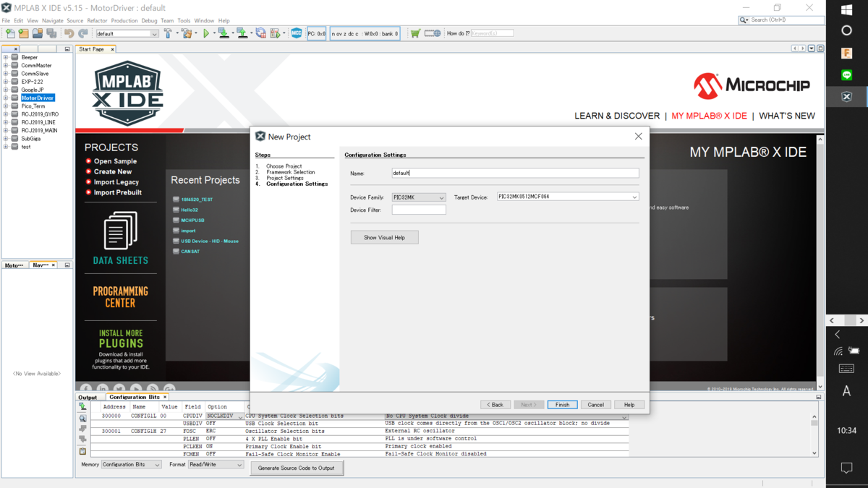This screenshot has height=488, width=868.
Task: Click Cancel in the New Project dialog
Action: click(595, 405)
